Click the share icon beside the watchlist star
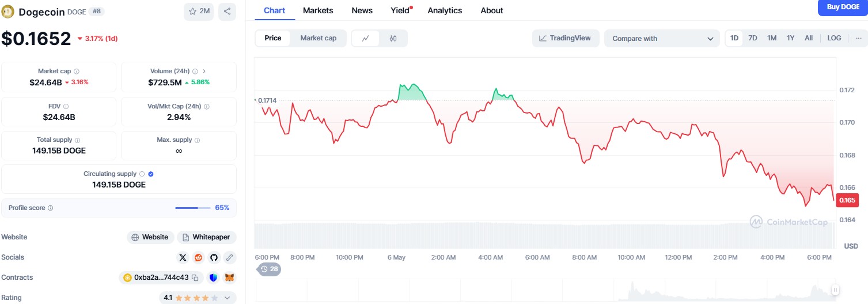 [227, 12]
